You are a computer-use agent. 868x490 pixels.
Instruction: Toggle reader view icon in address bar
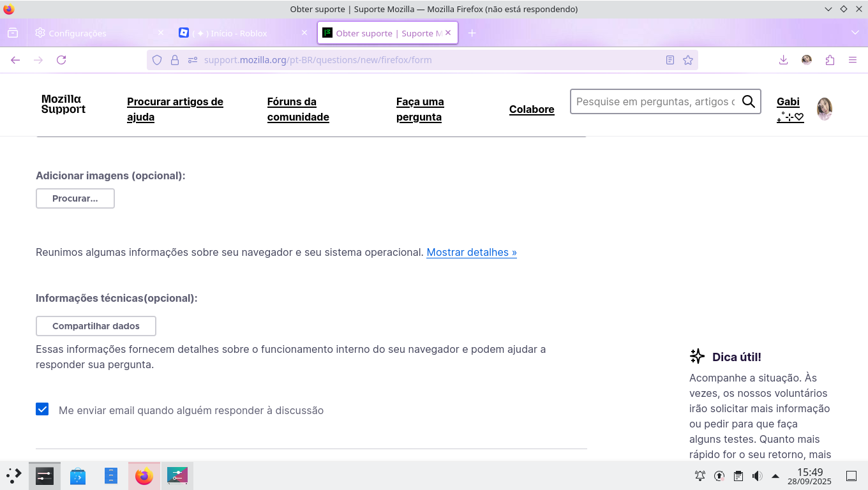670,60
